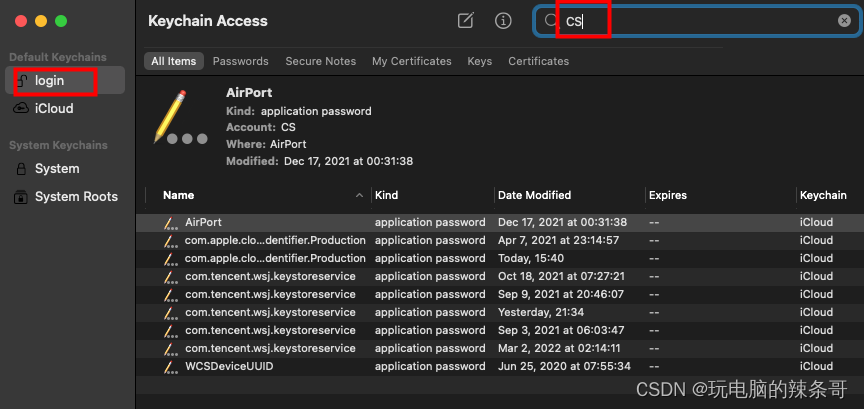Click the Dec 17, 2021 at 00:31:38 date cell
This screenshot has width=864, height=409.
click(563, 223)
